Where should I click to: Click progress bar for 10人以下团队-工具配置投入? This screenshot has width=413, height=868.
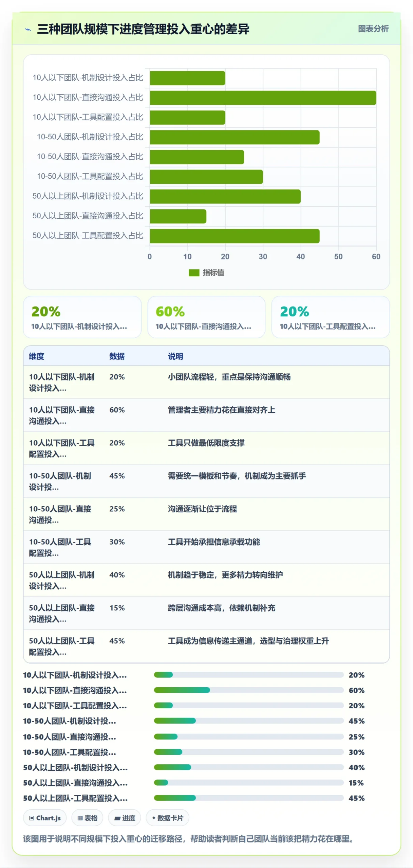coord(249,705)
